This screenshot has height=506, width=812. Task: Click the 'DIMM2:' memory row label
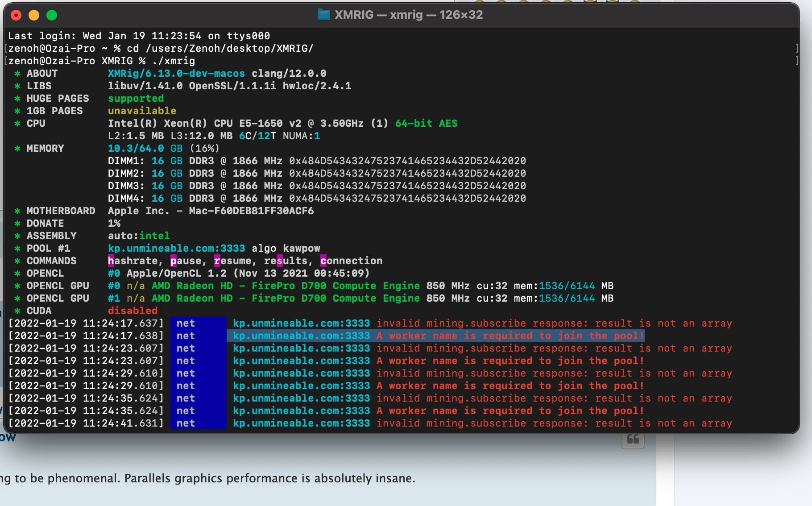pyautogui.click(x=126, y=173)
